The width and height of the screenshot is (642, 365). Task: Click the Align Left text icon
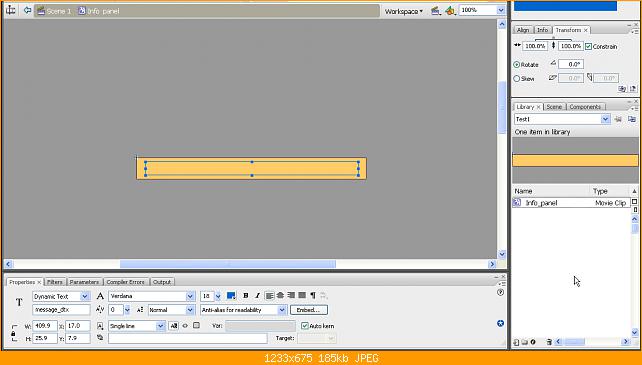tap(269, 295)
